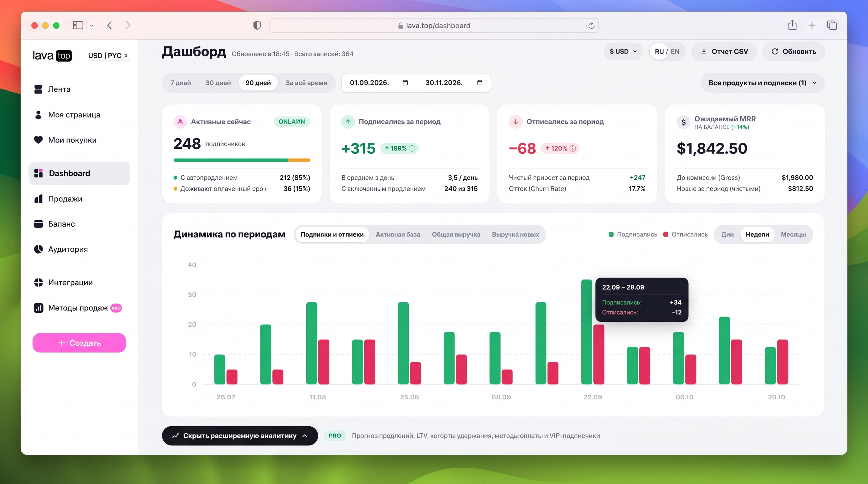The height and width of the screenshot is (484, 868).
Task: Click the lava.top/dashboard address bar
Action: click(434, 26)
